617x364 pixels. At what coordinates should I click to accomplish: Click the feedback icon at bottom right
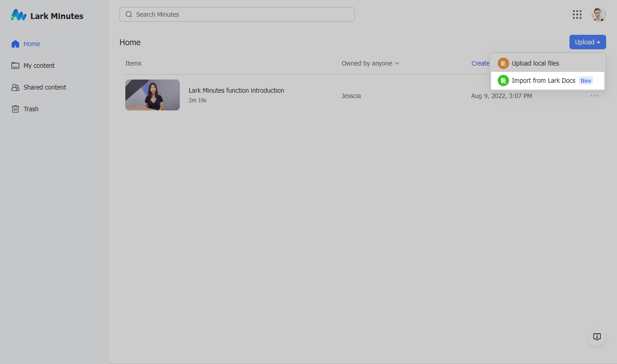(x=597, y=337)
